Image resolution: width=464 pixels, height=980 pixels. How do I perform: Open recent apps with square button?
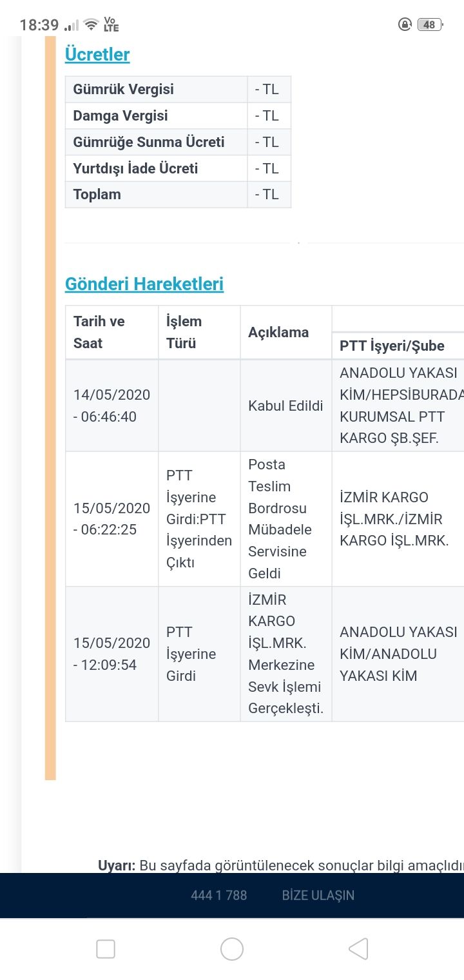106,949
